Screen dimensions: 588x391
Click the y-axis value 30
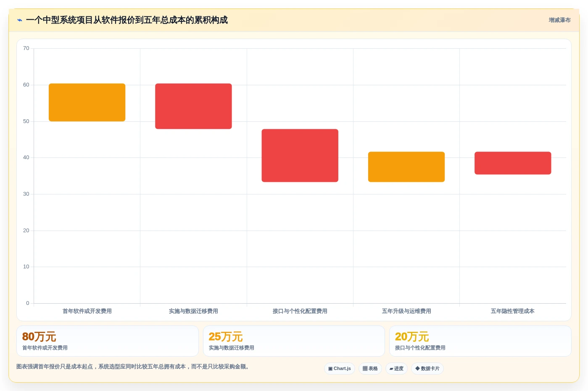point(26,194)
